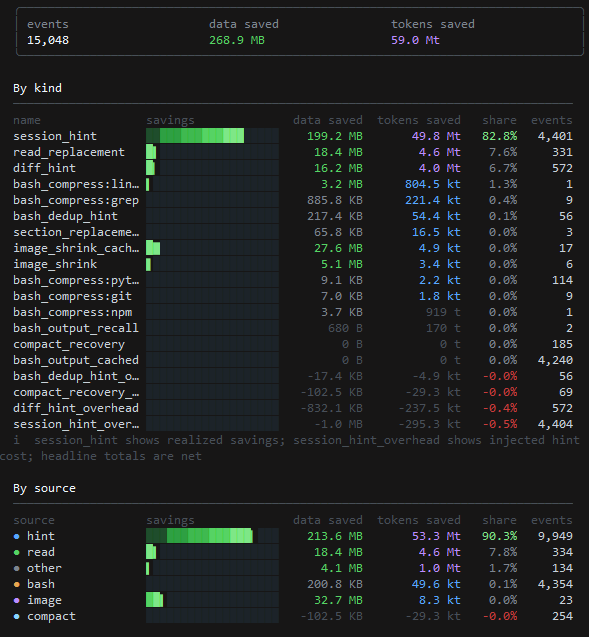Click the 32.7 MB data value
The height and width of the screenshot is (637, 589).
[x=338, y=600]
